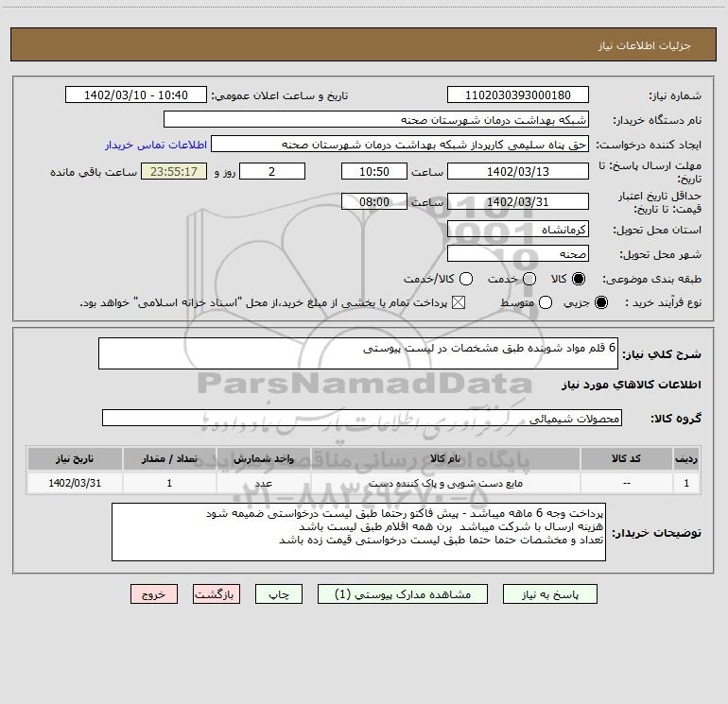Open مشاهده مدارک پیوستی (1) button
Viewport: 728px width, 704px height.
403,594
